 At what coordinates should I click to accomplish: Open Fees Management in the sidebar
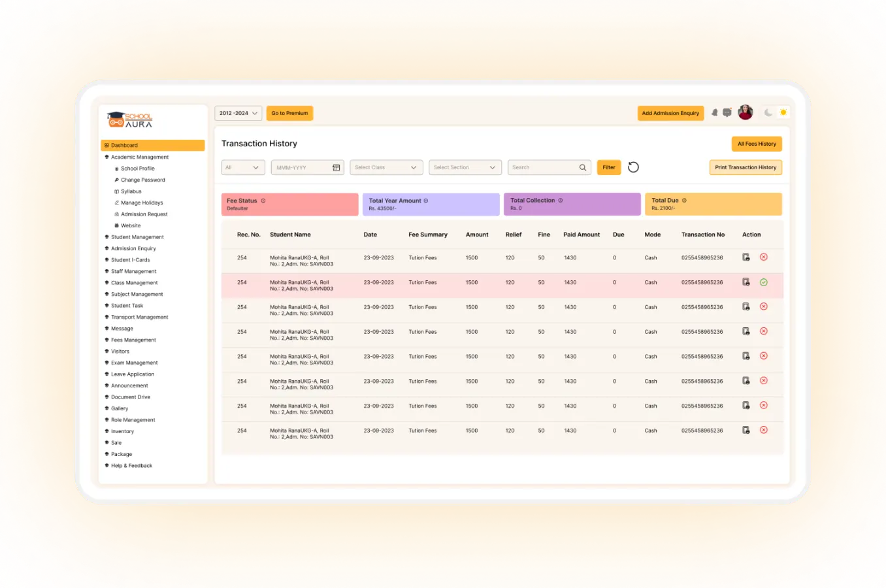(x=133, y=340)
